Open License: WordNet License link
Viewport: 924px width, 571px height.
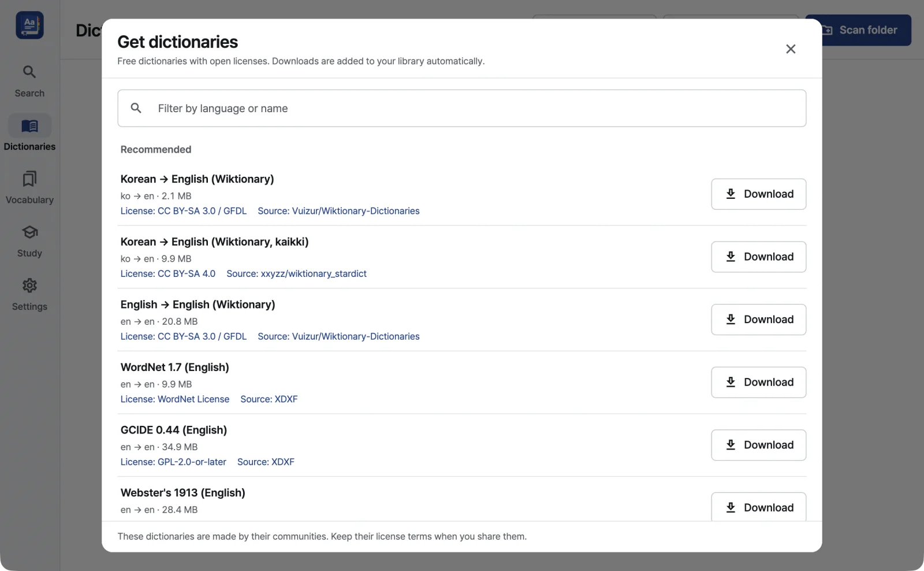click(175, 399)
